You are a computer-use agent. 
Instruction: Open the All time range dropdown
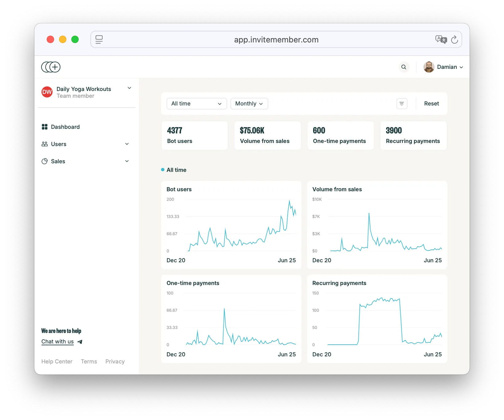tap(197, 104)
